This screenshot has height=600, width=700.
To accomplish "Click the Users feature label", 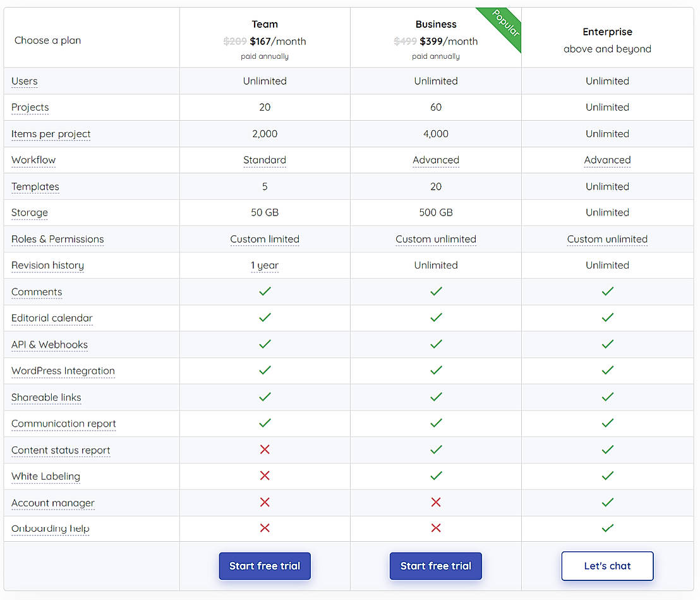I will 25,82.
